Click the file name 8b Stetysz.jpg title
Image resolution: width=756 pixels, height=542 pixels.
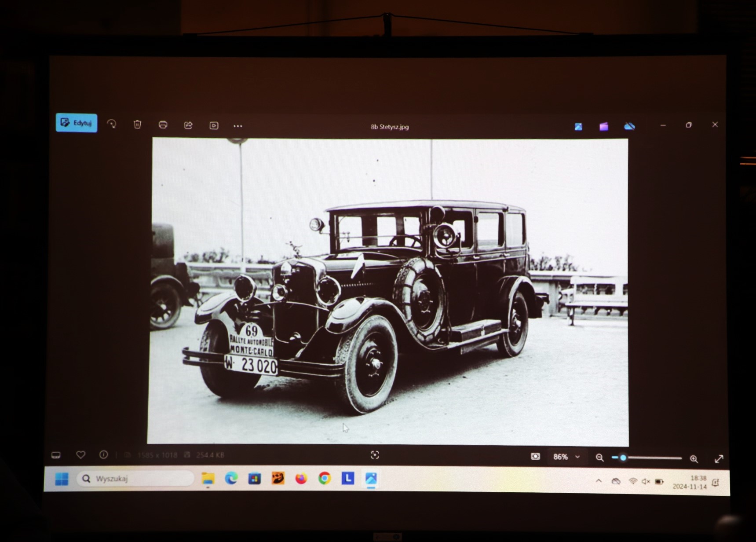pos(390,127)
